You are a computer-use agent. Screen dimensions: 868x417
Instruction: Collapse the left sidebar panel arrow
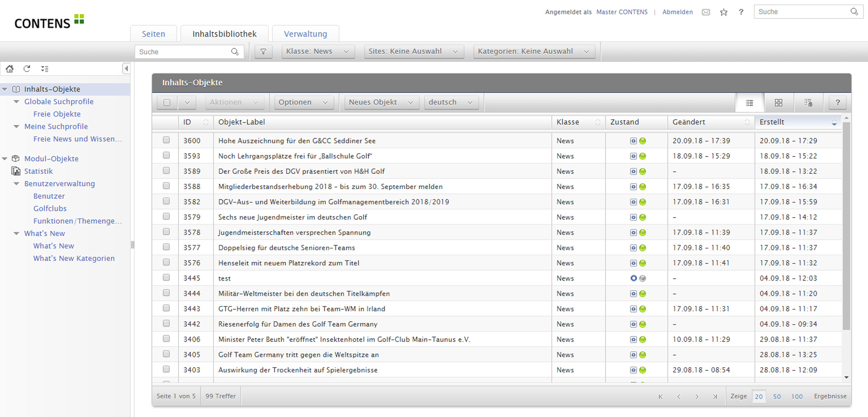pos(126,69)
